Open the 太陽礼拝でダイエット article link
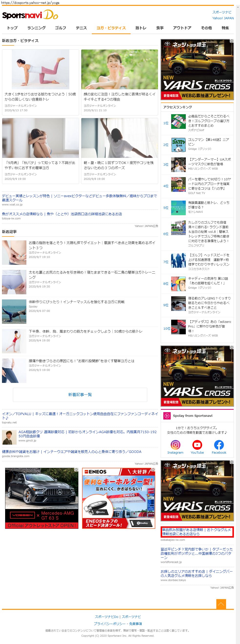Viewport: 240px width, 644px height. (92, 245)
